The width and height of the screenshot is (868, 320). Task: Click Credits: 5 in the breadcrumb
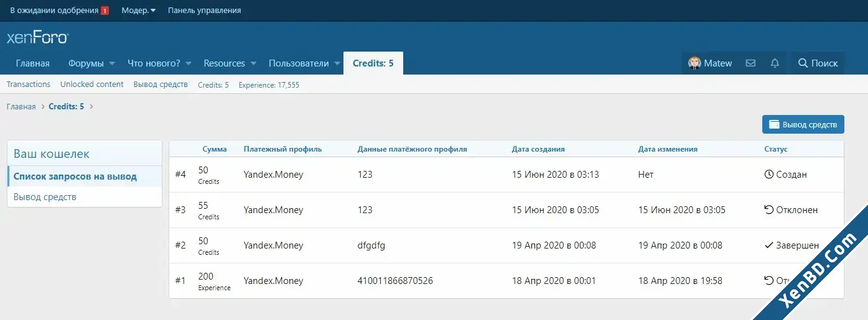tap(66, 107)
